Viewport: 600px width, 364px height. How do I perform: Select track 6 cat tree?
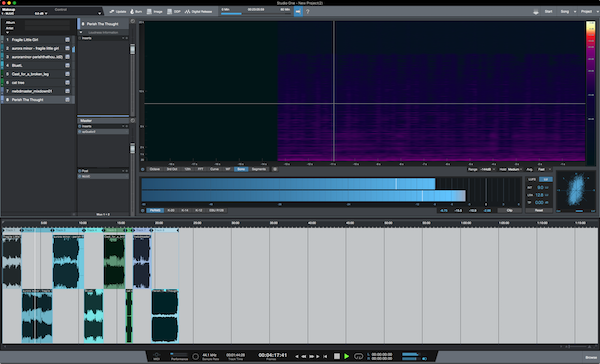[x=38, y=82]
